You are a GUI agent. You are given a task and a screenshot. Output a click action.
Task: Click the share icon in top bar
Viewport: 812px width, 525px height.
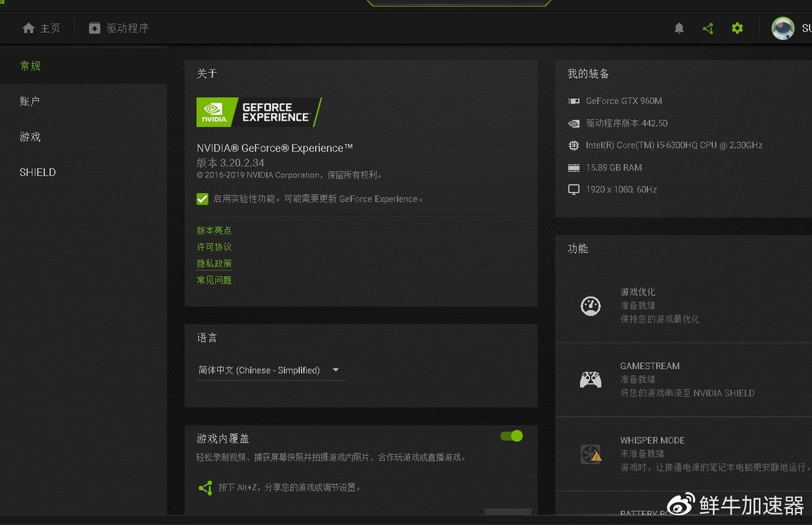(x=708, y=28)
